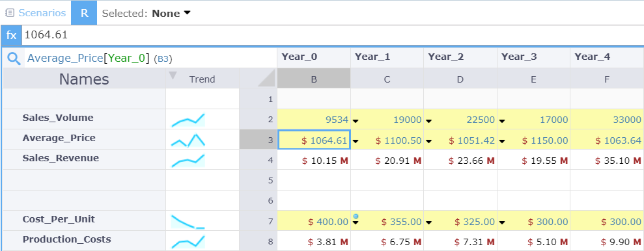Open dropdown arrow before Sales_Volume 19000

click(x=356, y=121)
